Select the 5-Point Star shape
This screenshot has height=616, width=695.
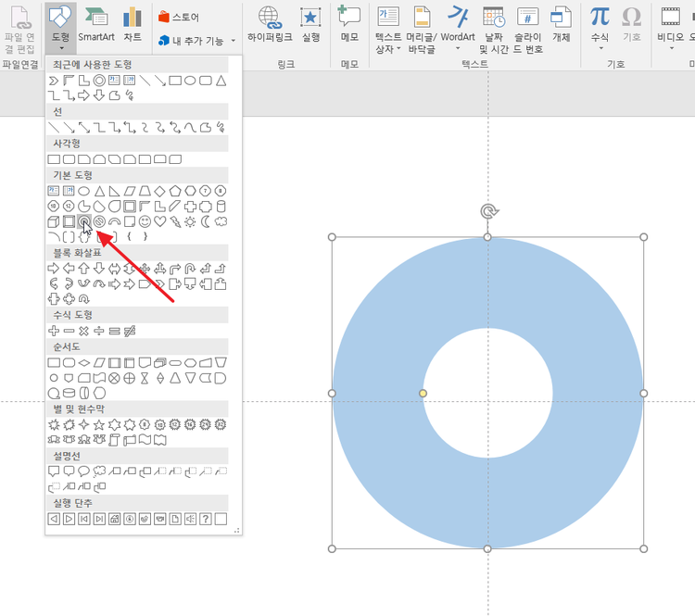(99, 425)
